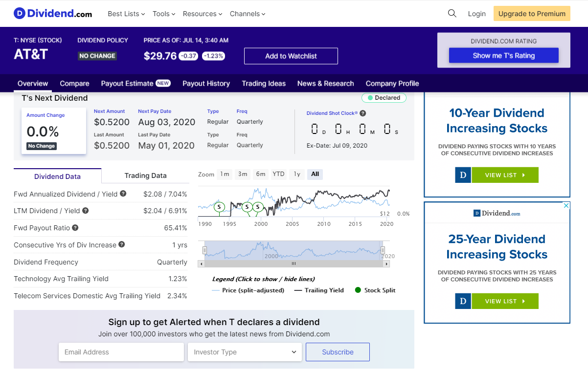Screen dimensions: 588x374
Task: Click View List on 25-Year Dividend ad
Action: point(505,301)
